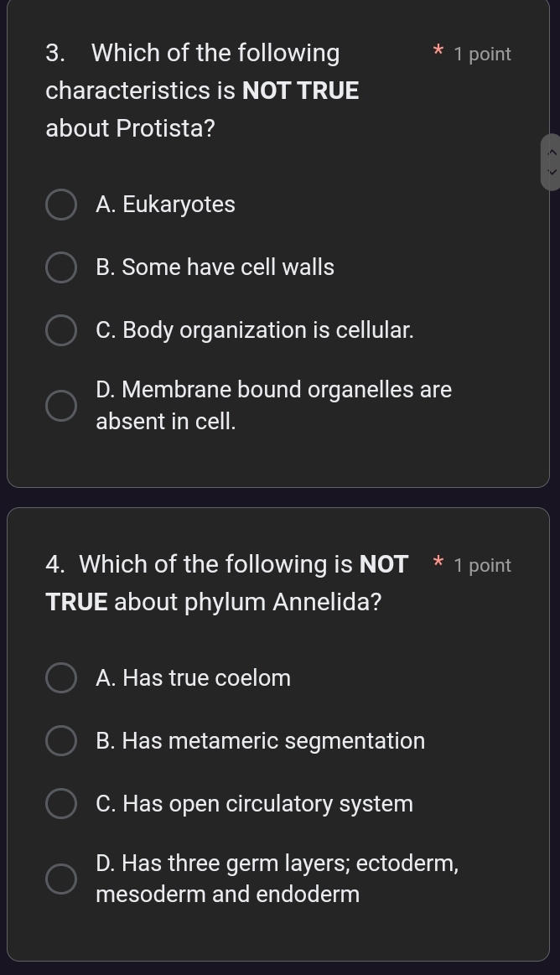The height and width of the screenshot is (975, 560).
Task: Select radio for Membrane bound organelles are absent
Action: [x=60, y=405]
